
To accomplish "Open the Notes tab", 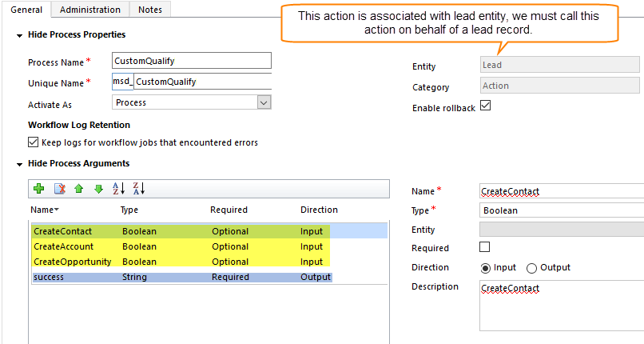I will point(150,10).
